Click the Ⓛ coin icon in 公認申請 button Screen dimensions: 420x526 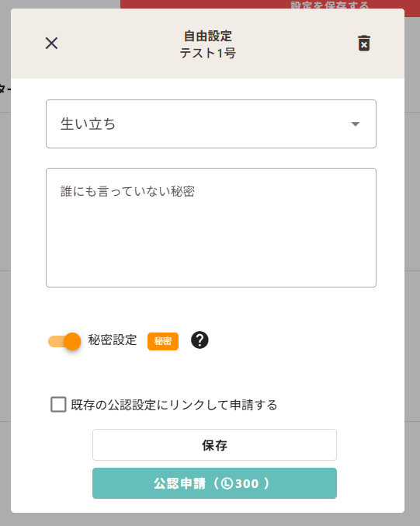tap(227, 483)
